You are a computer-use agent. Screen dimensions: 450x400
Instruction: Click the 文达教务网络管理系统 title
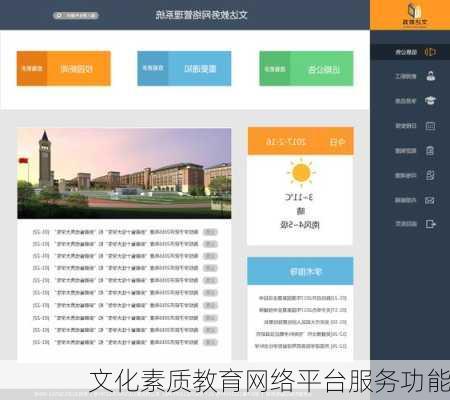201,15
